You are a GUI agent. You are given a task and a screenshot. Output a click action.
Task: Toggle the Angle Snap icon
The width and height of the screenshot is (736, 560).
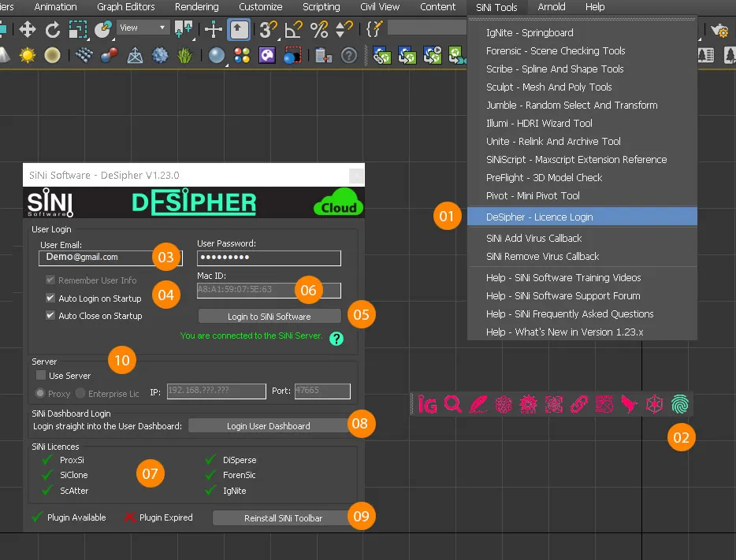(x=293, y=30)
